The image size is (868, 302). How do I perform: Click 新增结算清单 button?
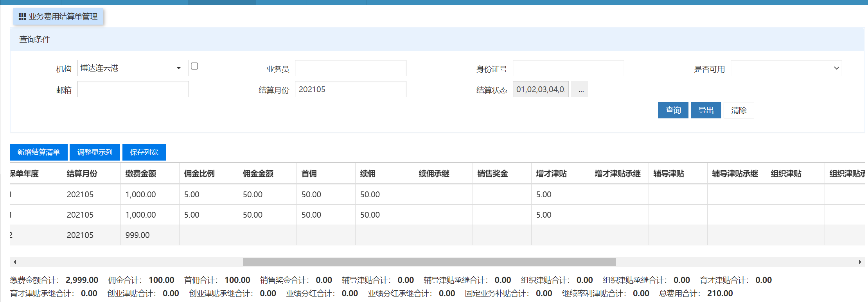coord(39,152)
